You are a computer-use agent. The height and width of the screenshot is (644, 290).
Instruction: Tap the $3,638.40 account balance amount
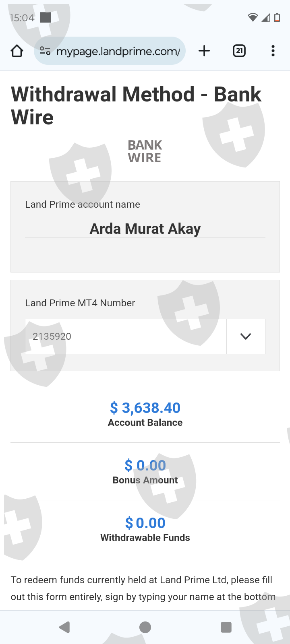(145, 408)
